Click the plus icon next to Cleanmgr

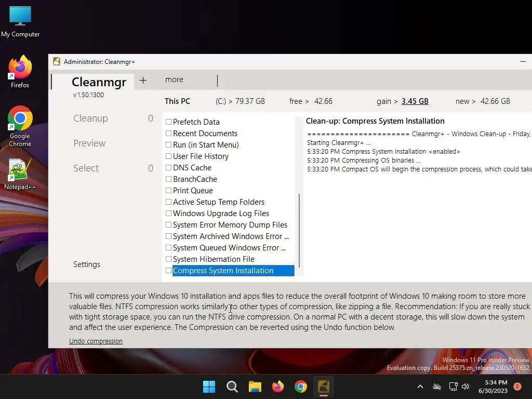pyautogui.click(x=143, y=80)
